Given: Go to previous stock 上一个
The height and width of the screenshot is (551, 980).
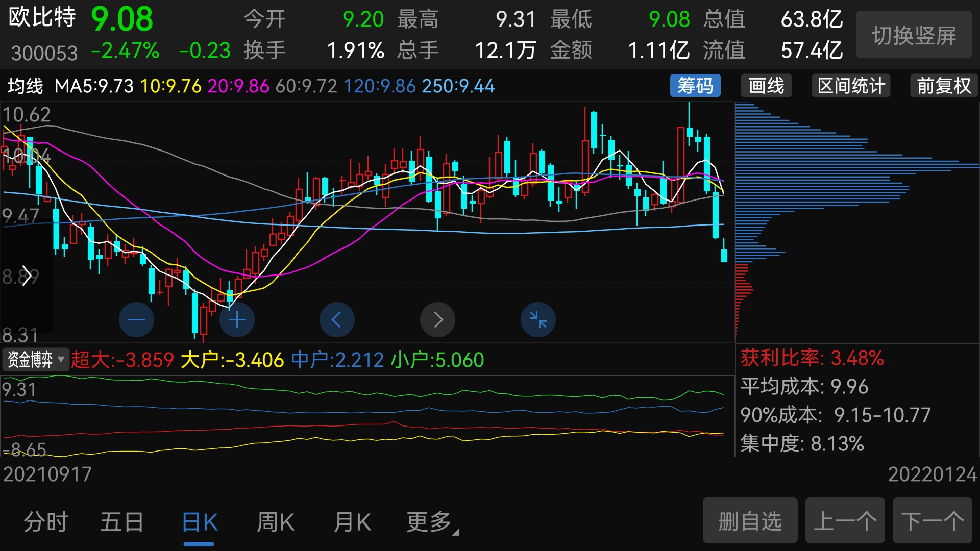Looking at the screenshot, I should pyautogui.click(x=845, y=521).
